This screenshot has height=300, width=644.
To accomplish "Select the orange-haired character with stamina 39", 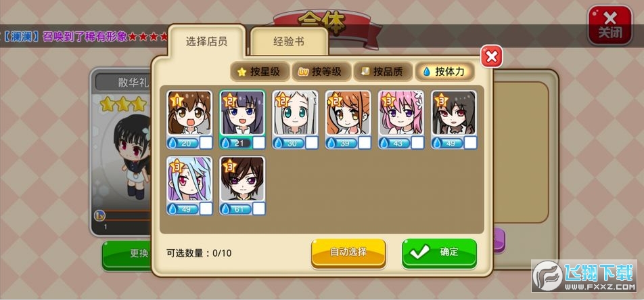I will tap(348, 113).
